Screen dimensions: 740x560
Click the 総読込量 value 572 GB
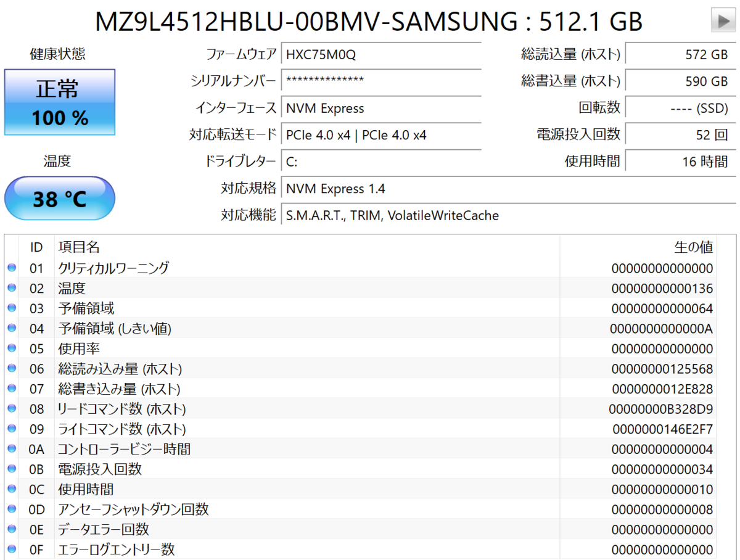680,54
